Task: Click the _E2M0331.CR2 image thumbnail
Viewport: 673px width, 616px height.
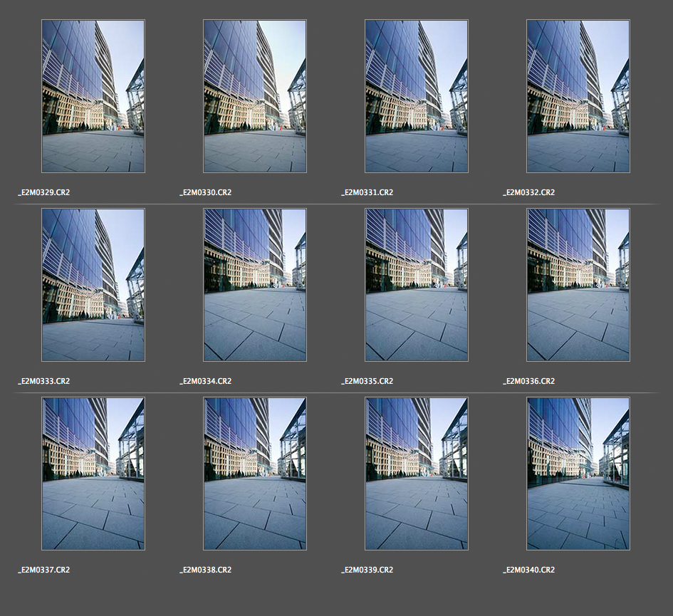Action: [x=417, y=96]
